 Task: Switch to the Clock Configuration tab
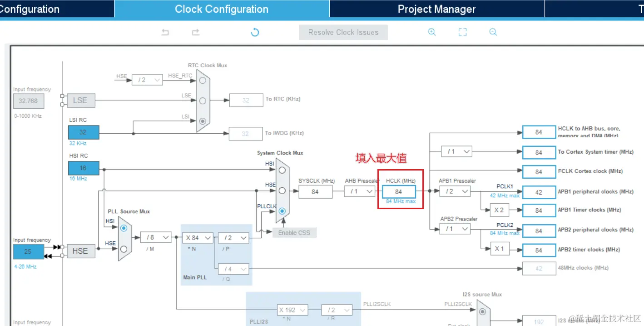coord(222,9)
